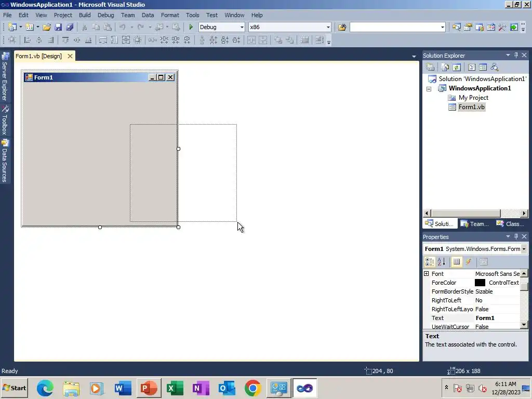The width and height of the screenshot is (532, 399).
Task: Open the Form1 object selector dropdown
Action: tap(524, 249)
